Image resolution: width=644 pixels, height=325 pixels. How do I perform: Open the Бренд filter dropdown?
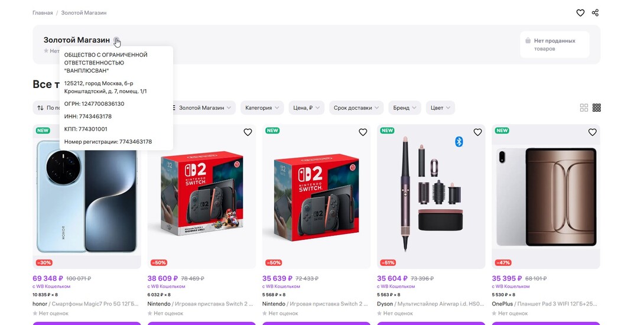[x=405, y=108]
